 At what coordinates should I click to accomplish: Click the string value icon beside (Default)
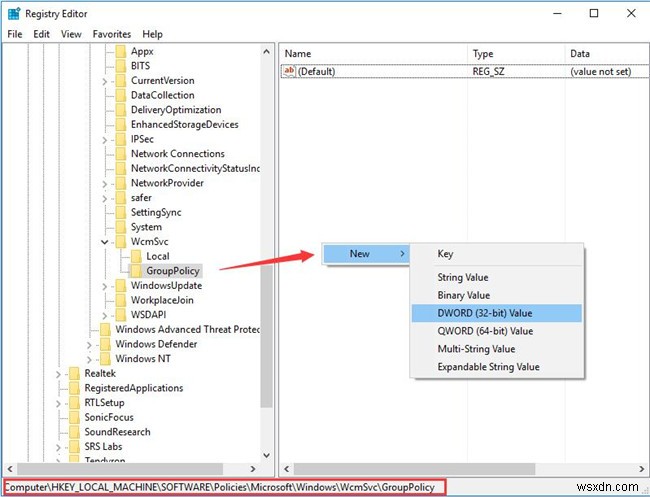289,71
